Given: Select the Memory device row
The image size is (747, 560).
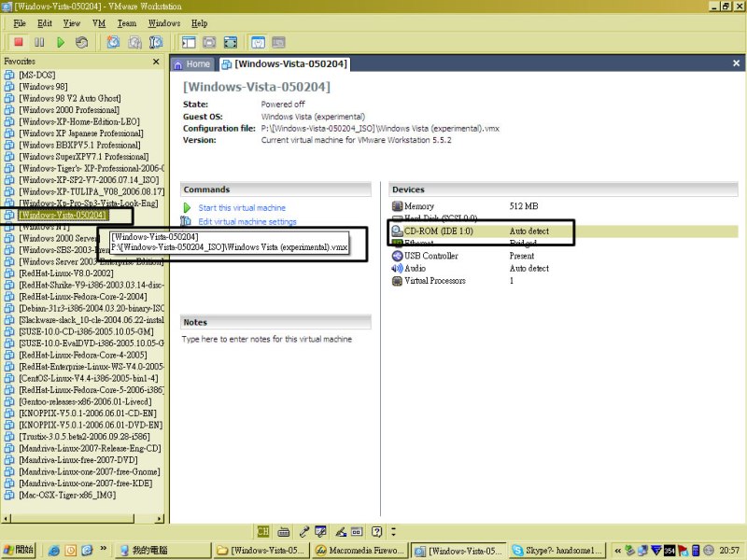Looking at the screenshot, I should tap(564, 206).
